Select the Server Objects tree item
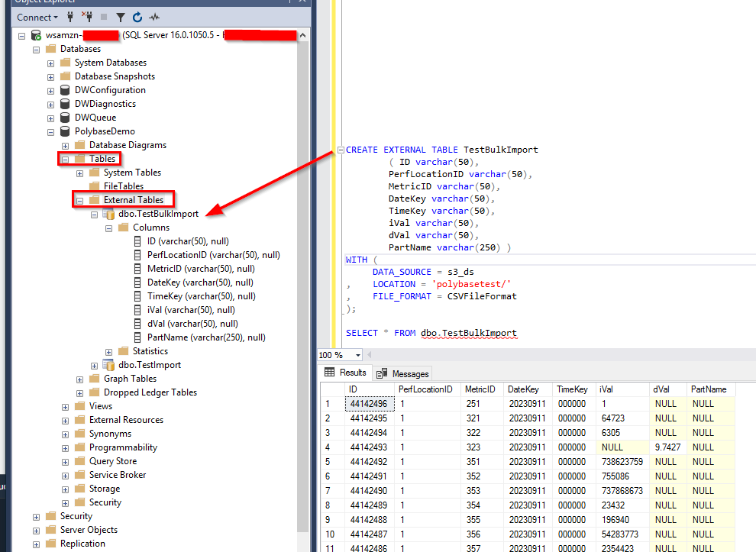756x552 pixels. (x=89, y=530)
